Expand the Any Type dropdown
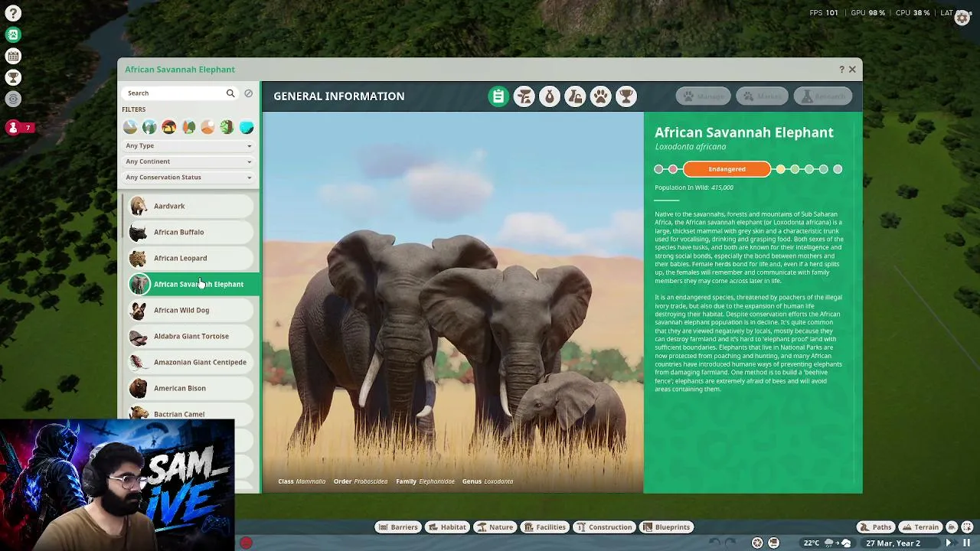 (188, 145)
